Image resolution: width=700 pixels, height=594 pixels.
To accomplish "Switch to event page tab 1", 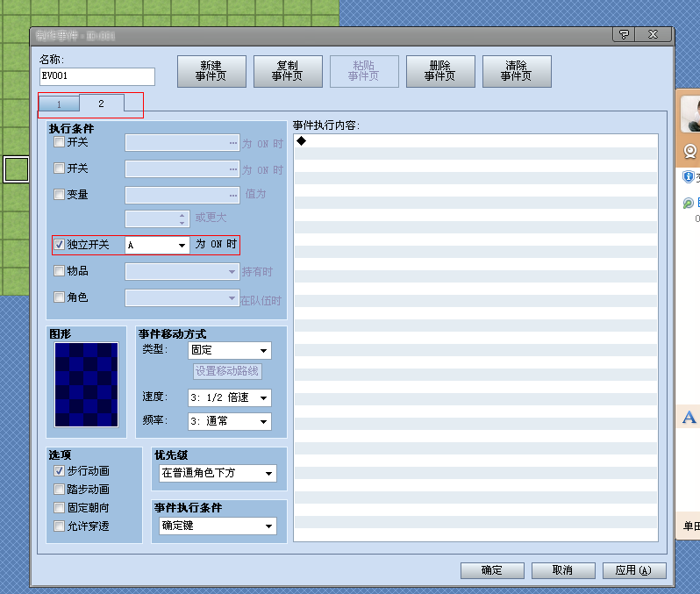I will [x=59, y=104].
